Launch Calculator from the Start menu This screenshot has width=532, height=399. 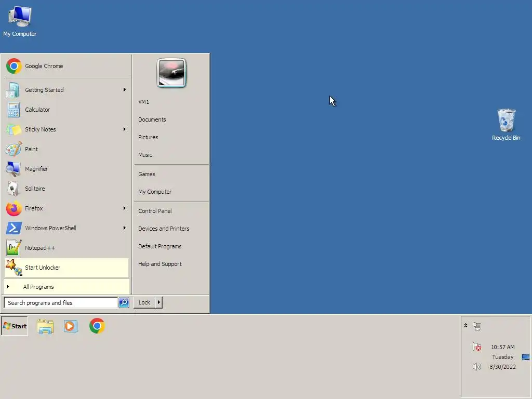[x=66, y=110]
